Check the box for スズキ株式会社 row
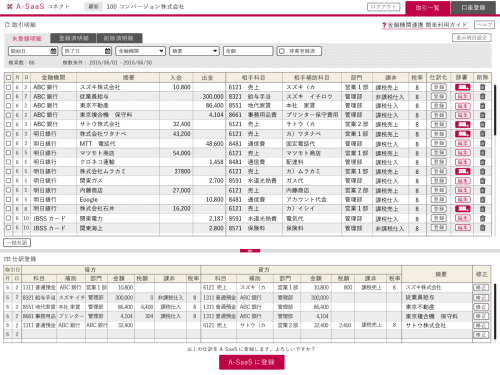Screen dimensions: 500x375 pos(8,87)
